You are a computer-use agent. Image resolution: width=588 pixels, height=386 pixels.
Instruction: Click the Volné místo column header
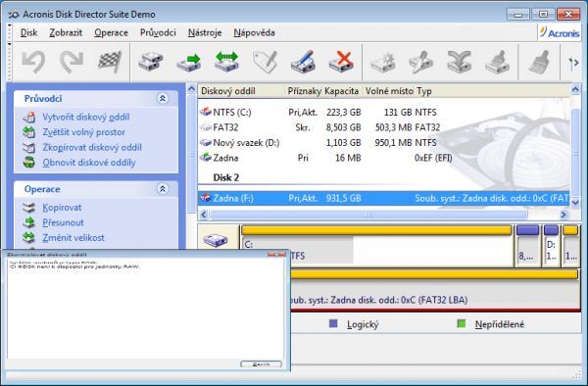(x=389, y=91)
